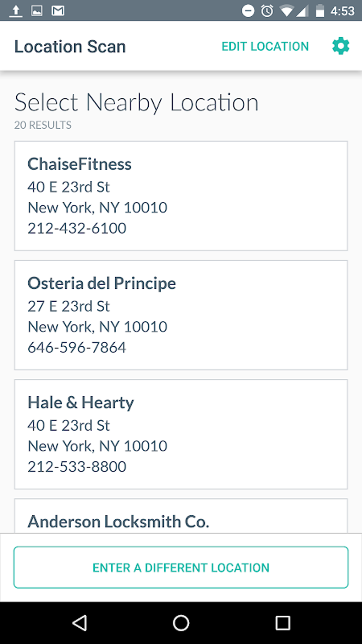The height and width of the screenshot is (644, 362).
Task: Tap the upload notification icon
Action: pos(16,11)
